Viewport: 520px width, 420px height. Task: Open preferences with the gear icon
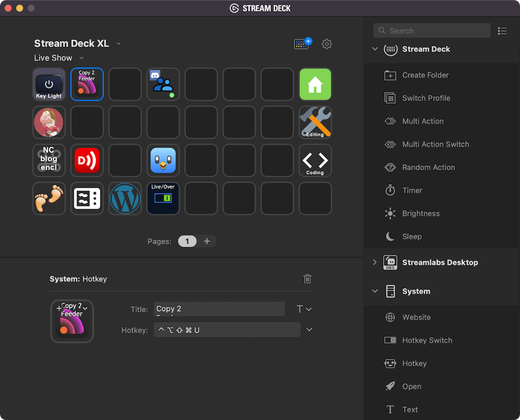[327, 44]
